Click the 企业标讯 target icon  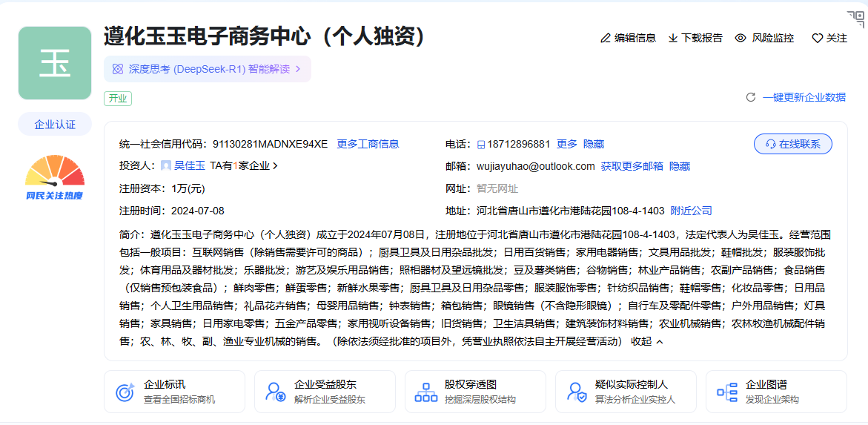(x=125, y=392)
